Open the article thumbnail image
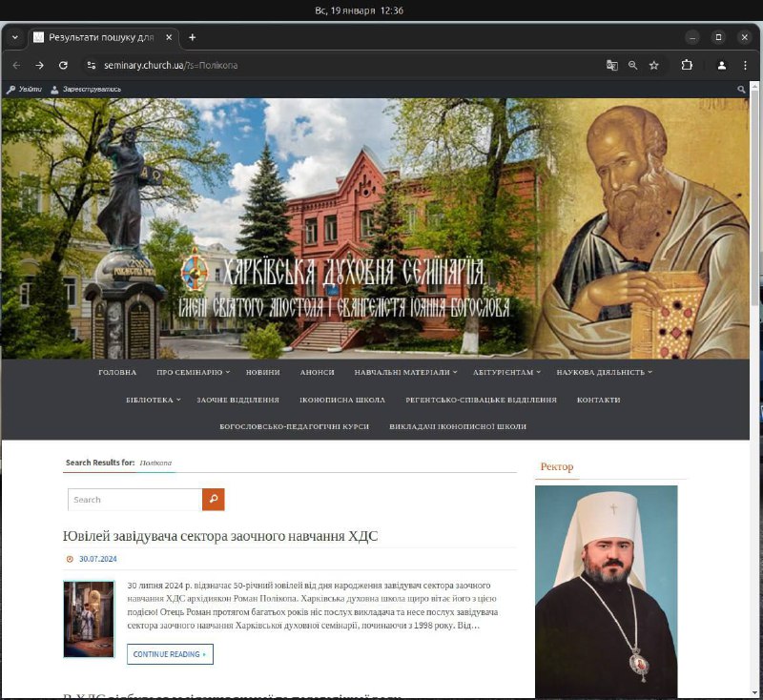 click(x=89, y=619)
